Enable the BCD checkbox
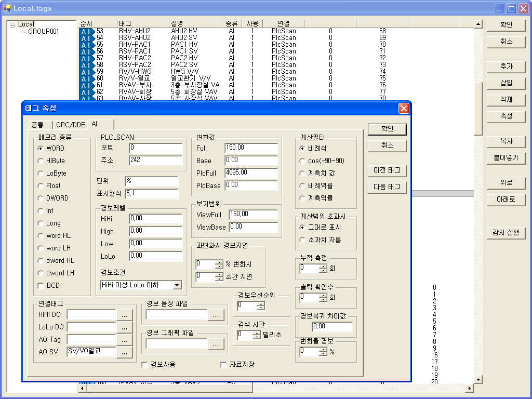Image resolution: width=532 pixels, height=399 pixels. click(x=41, y=285)
